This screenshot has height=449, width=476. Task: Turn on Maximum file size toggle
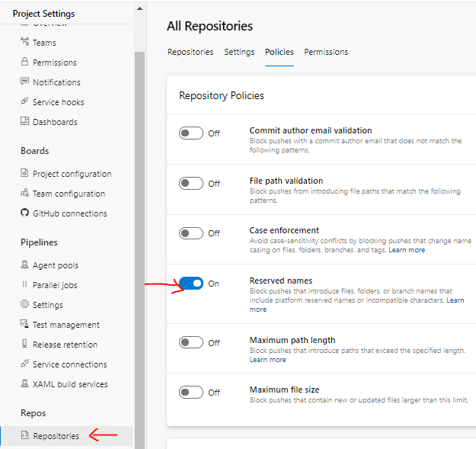click(x=191, y=392)
